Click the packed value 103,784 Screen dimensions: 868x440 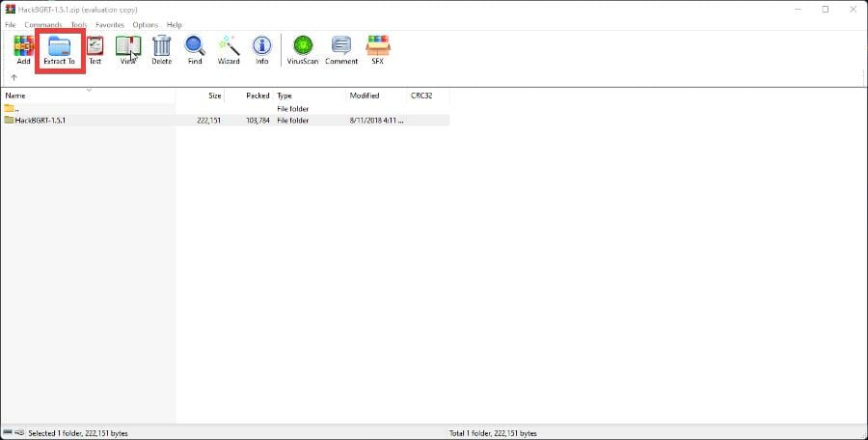[258, 121]
